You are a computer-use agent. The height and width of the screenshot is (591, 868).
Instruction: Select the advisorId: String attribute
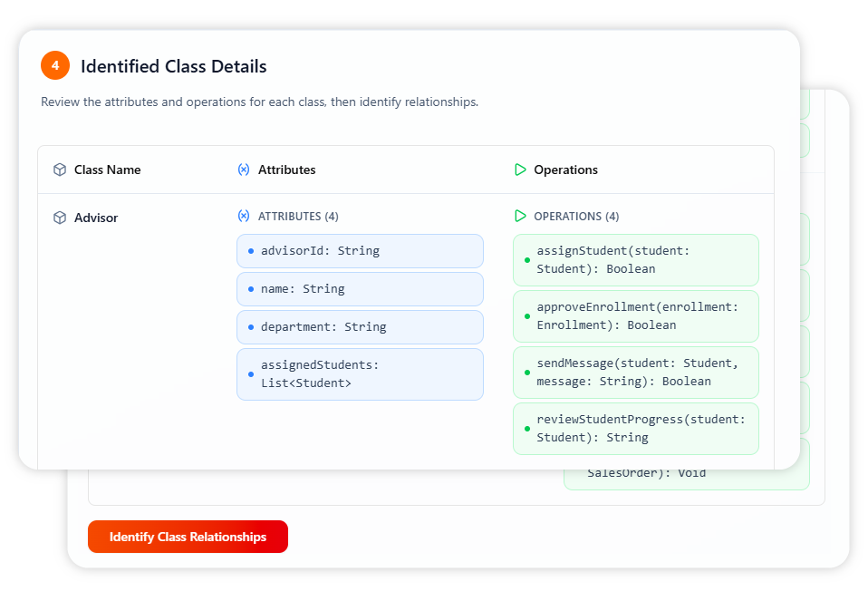click(x=360, y=251)
